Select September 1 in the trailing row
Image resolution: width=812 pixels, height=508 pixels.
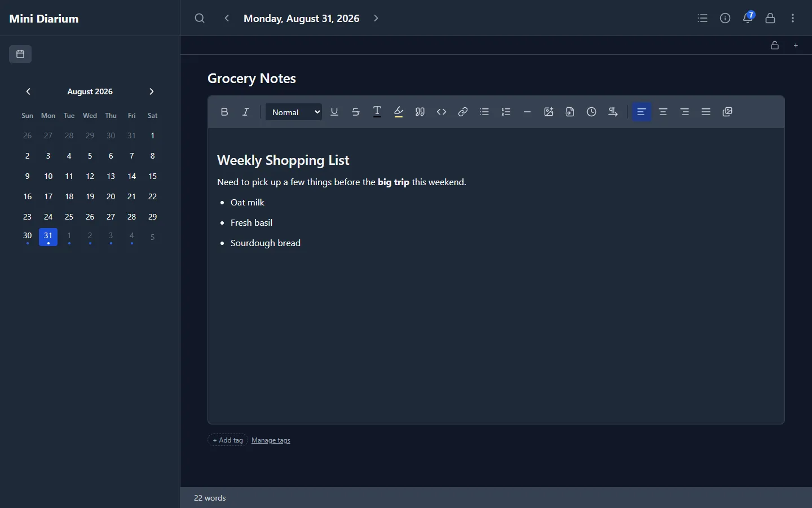pos(69,237)
